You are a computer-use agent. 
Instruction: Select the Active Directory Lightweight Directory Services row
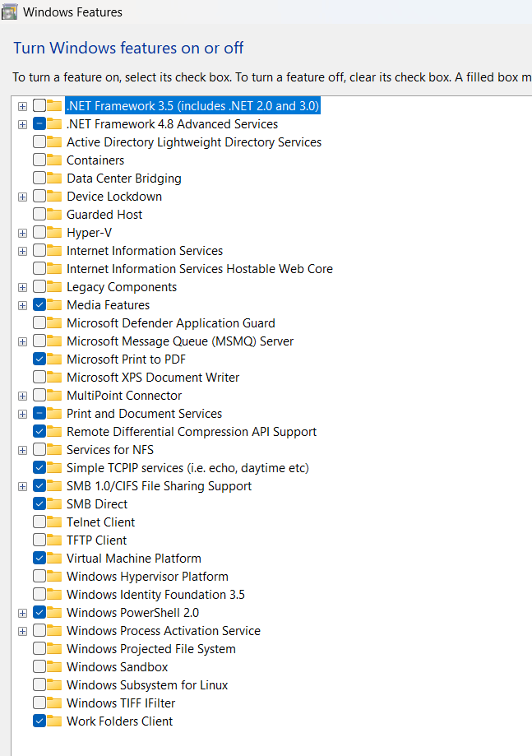(x=194, y=142)
